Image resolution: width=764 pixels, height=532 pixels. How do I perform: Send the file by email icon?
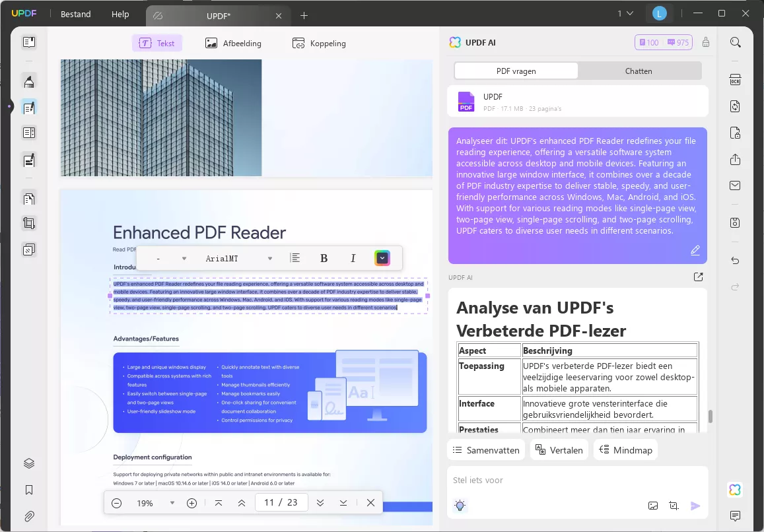pyautogui.click(x=735, y=185)
